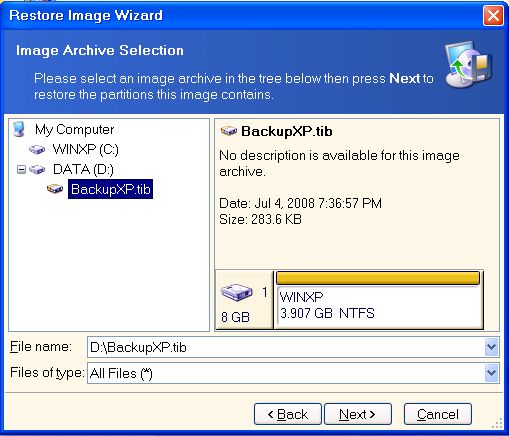Viewport: 509px width, 436px height.
Task: Click the yellow partition usage bar
Action: pos(378,278)
